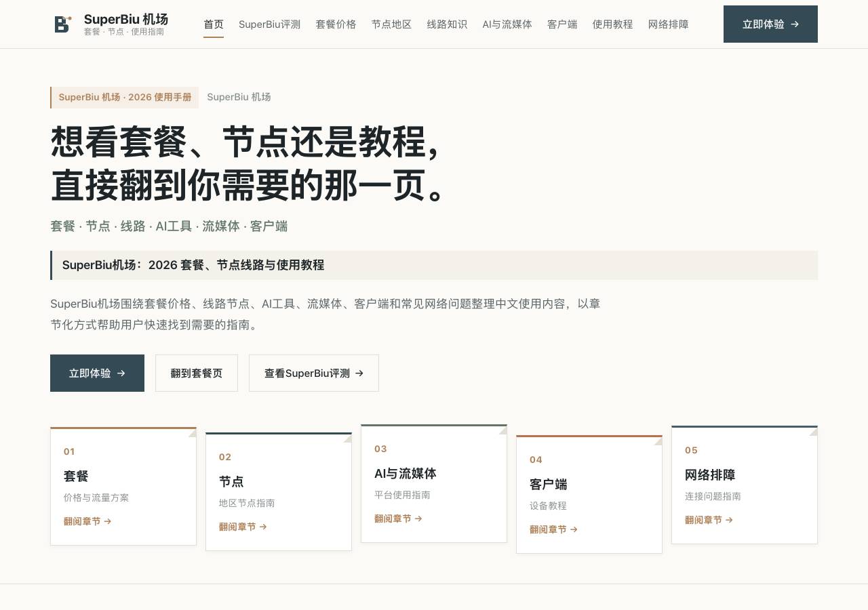Open 网络排障 navigation link

point(668,24)
